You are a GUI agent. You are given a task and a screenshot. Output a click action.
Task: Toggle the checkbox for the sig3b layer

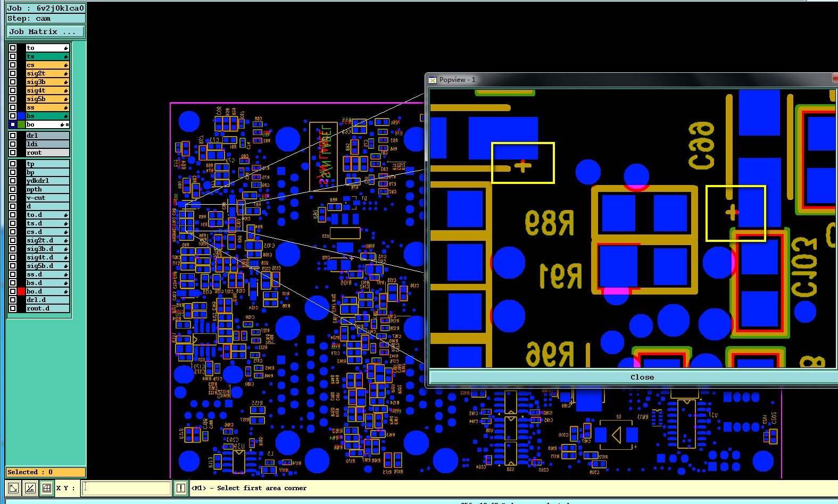13,82
